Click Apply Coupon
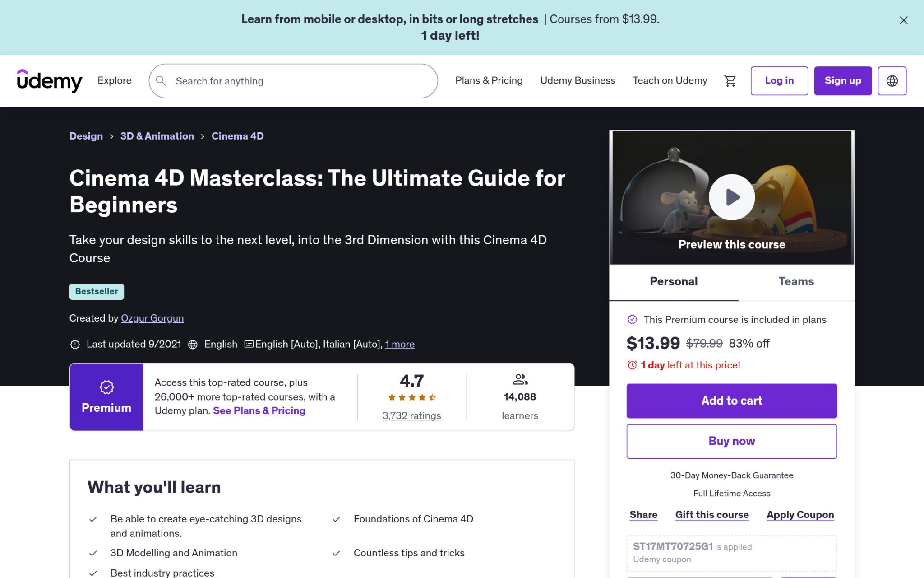The height and width of the screenshot is (578, 924). pyautogui.click(x=800, y=514)
